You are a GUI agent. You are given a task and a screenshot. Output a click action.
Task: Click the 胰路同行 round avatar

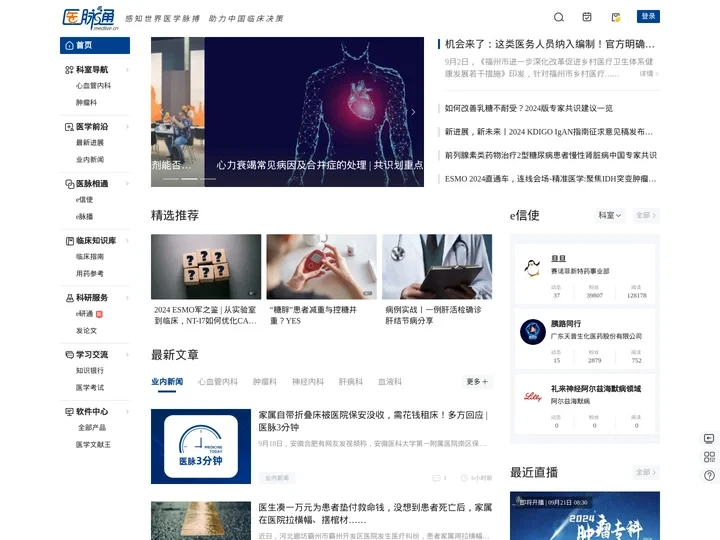coord(533,332)
